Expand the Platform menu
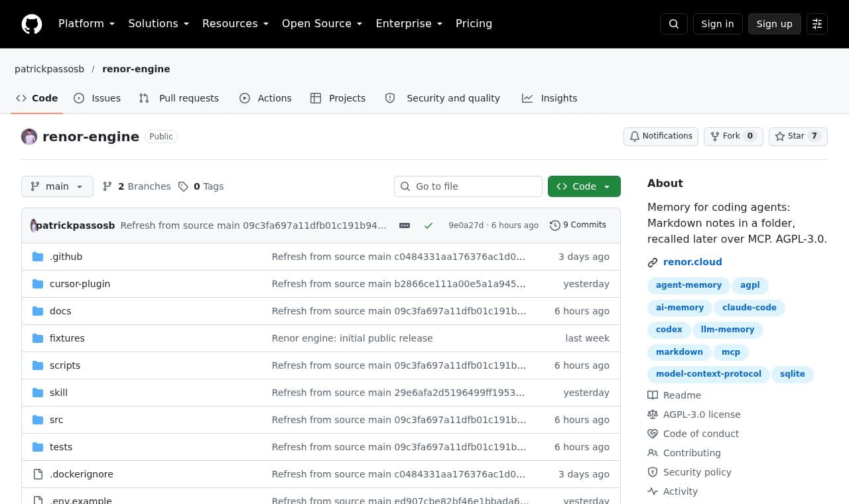This screenshot has height=504, width=849. pyautogui.click(x=86, y=24)
